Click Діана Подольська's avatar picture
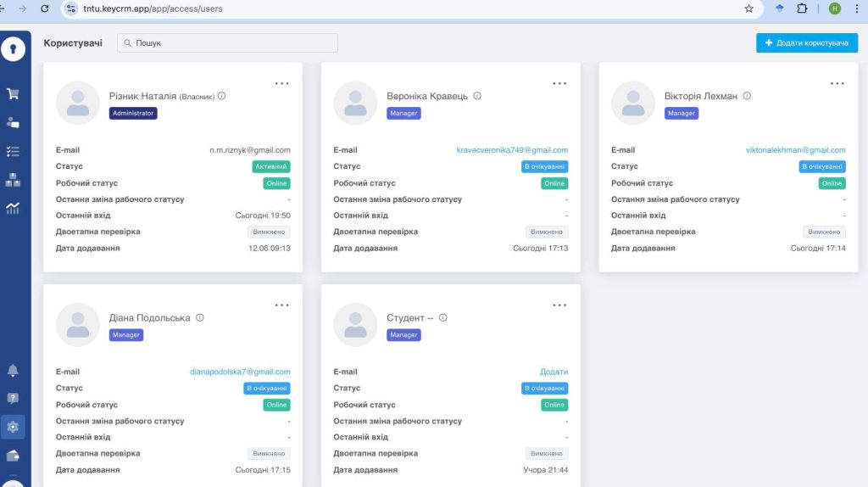The width and height of the screenshot is (868, 487). tap(78, 325)
